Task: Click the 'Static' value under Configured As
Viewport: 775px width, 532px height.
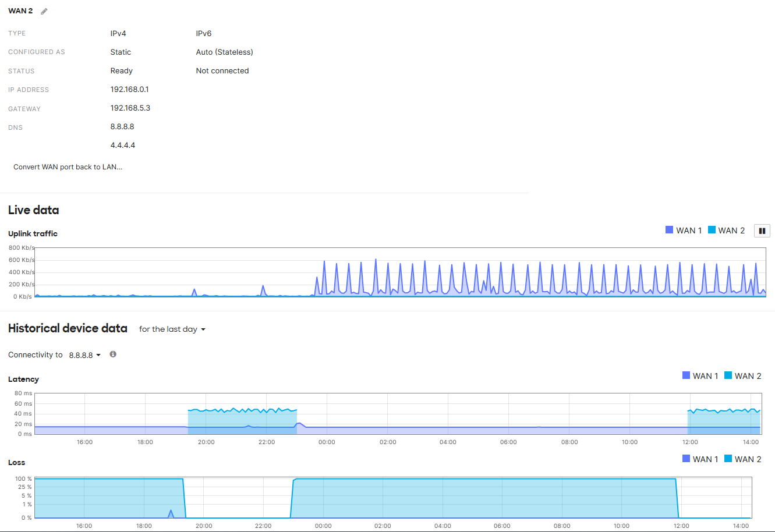Action: pos(121,52)
